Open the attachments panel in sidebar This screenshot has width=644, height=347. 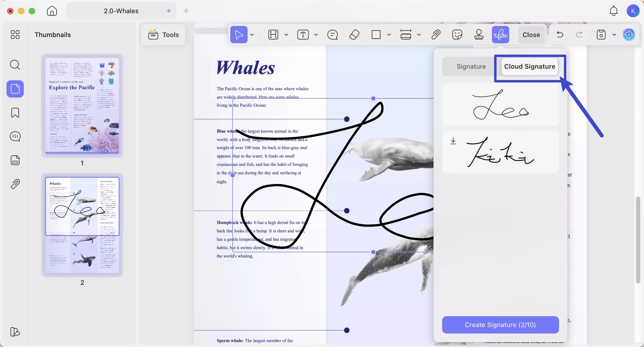pos(15,184)
